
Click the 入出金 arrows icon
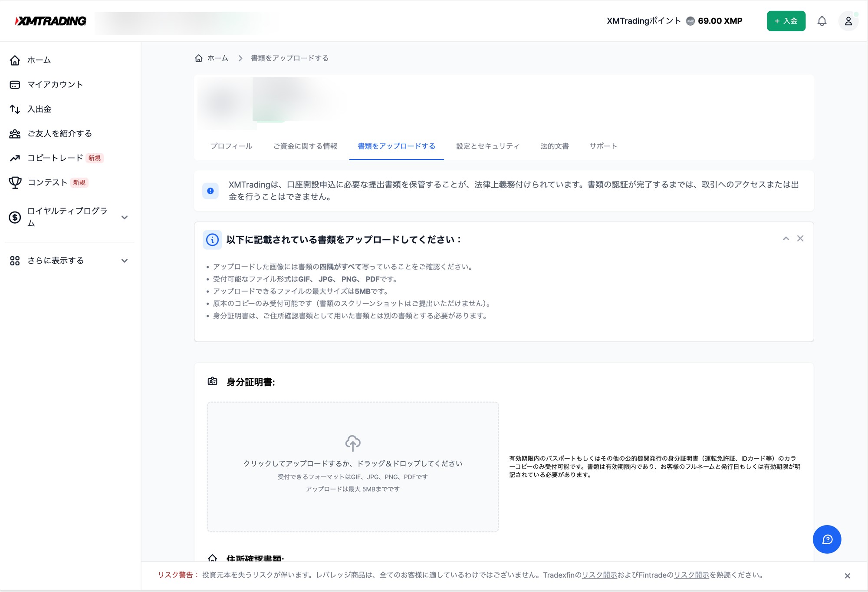click(x=15, y=109)
